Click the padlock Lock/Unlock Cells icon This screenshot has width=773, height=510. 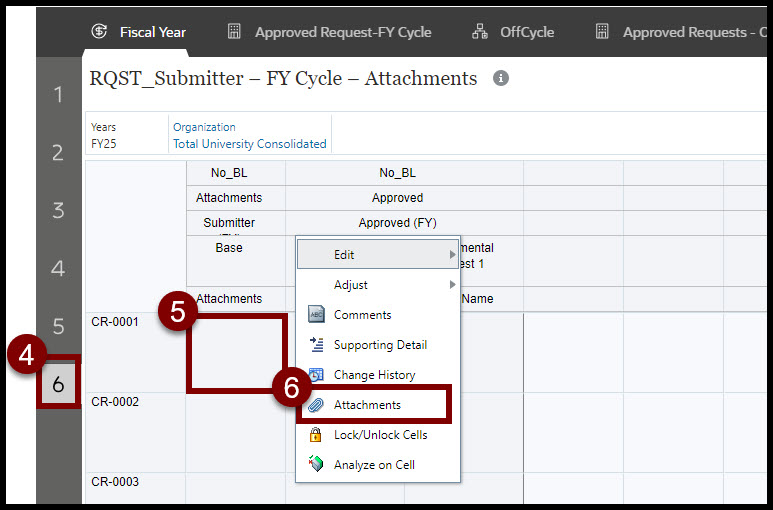(316, 435)
